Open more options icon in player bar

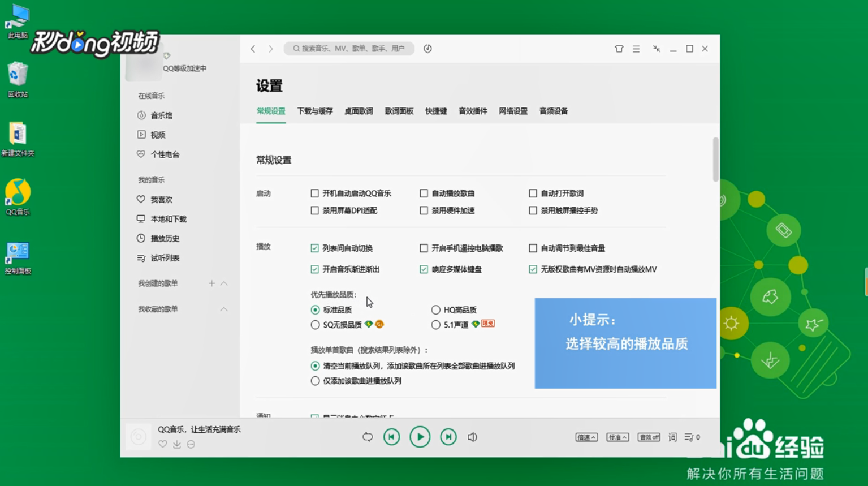[x=191, y=444]
